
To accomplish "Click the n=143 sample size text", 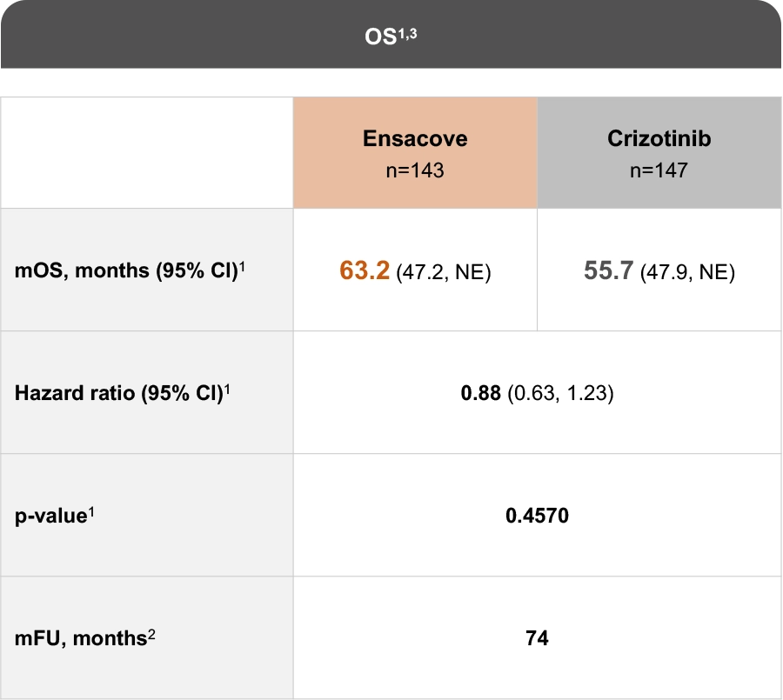I will coord(415,170).
